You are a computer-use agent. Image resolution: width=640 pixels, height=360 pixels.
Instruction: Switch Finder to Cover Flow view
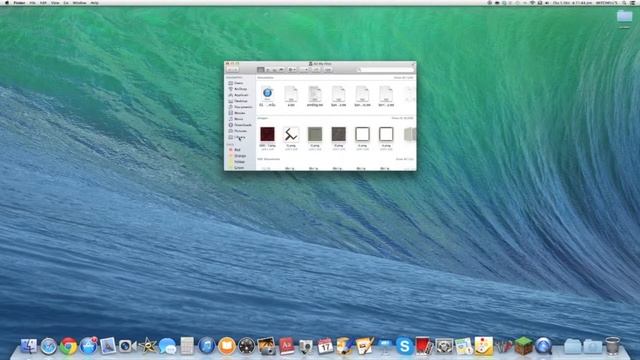click(x=281, y=70)
